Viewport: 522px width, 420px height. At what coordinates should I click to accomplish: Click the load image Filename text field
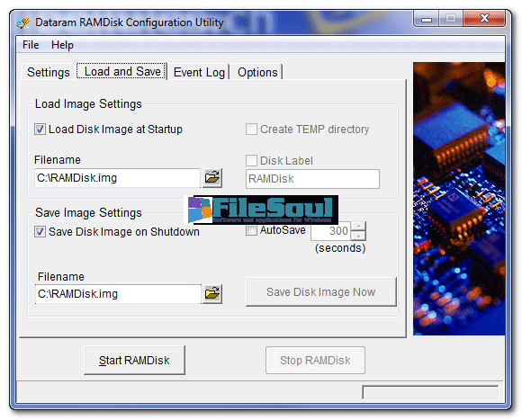[117, 178]
